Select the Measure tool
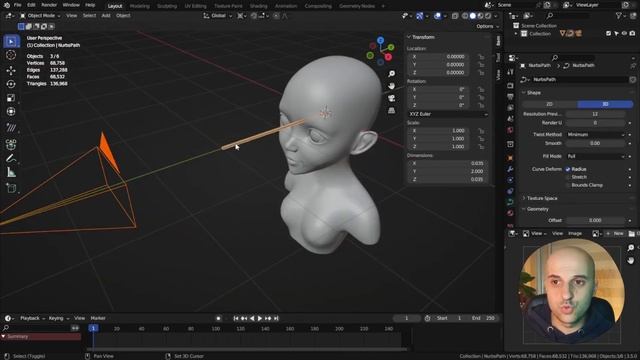This screenshot has width=640, height=360. (11, 173)
